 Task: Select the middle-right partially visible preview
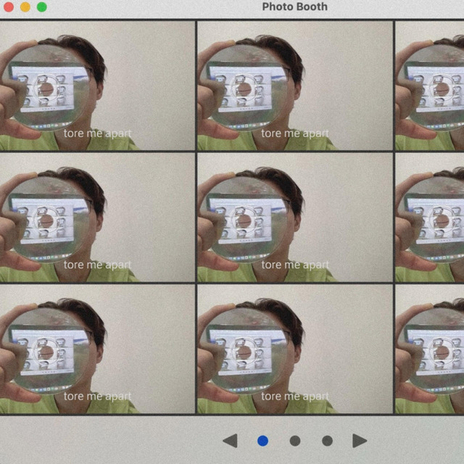pos(430,218)
